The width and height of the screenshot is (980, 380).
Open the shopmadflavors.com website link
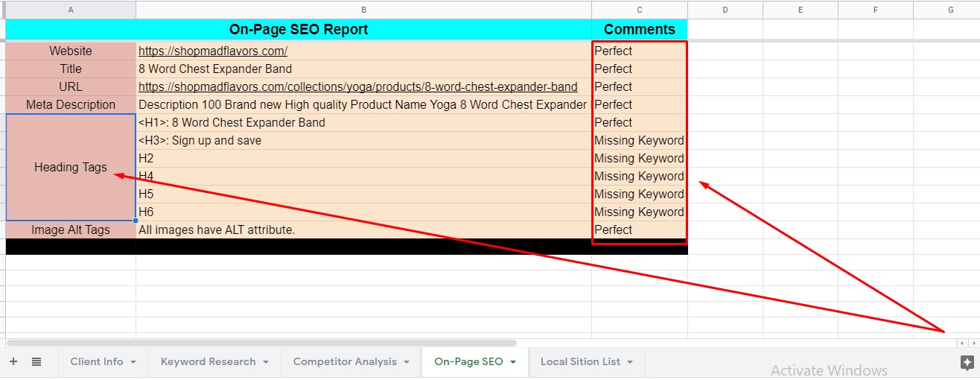coord(213,51)
